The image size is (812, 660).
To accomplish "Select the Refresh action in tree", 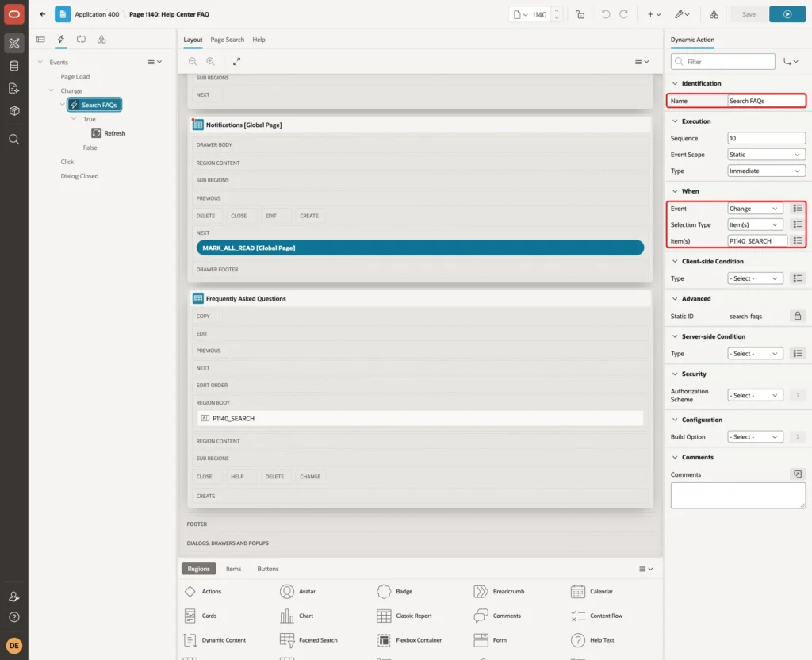I will pyautogui.click(x=109, y=133).
